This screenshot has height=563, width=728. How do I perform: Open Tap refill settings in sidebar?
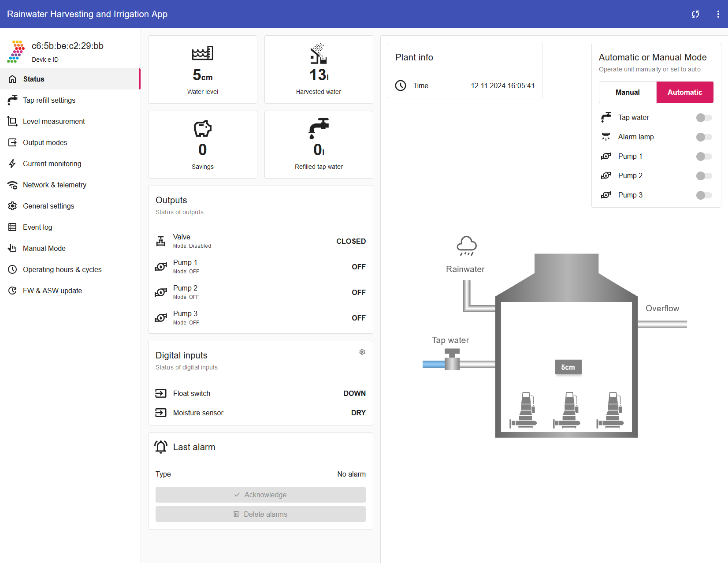click(49, 101)
